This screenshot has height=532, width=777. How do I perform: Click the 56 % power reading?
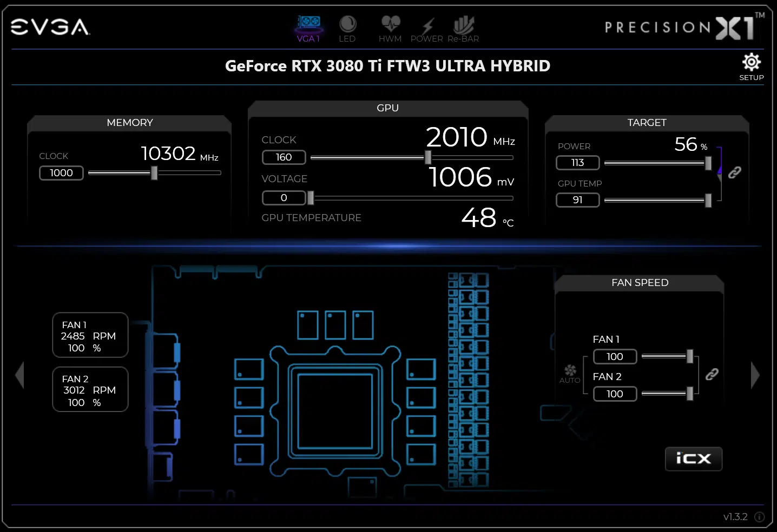tap(691, 144)
